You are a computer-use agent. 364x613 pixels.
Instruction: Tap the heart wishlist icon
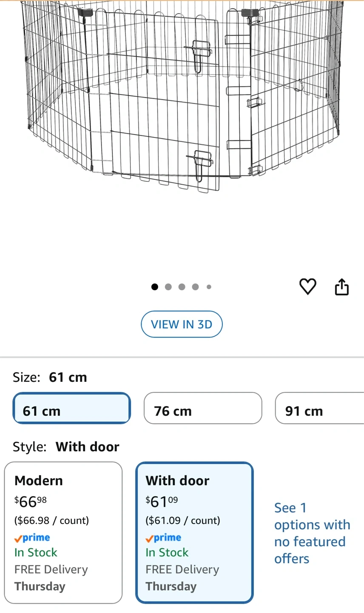(307, 286)
